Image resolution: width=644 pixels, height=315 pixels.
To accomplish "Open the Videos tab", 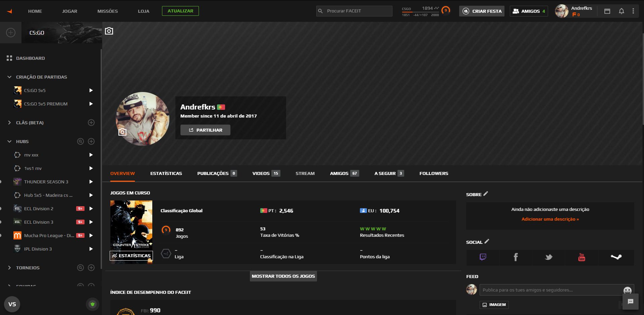I will pos(266,173).
